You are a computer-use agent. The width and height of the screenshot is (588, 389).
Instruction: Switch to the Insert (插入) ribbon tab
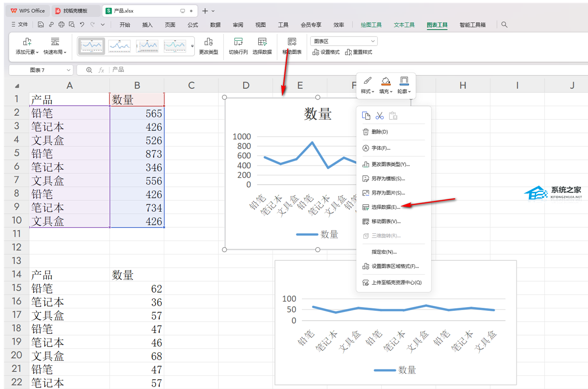tap(147, 25)
